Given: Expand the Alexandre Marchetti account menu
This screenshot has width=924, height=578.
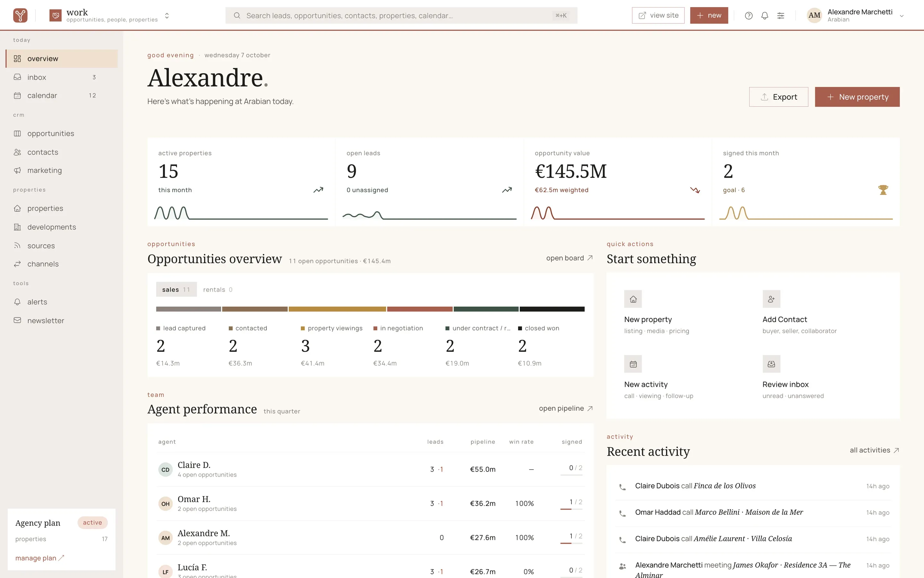Looking at the screenshot, I should 902,16.
